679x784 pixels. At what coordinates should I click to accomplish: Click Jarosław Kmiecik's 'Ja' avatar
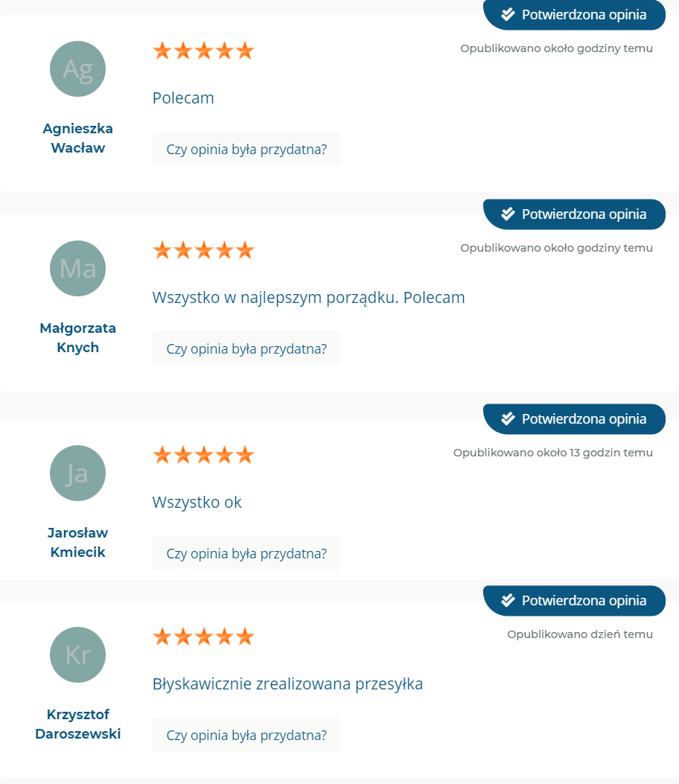pyautogui.click(x=77, y=473)
